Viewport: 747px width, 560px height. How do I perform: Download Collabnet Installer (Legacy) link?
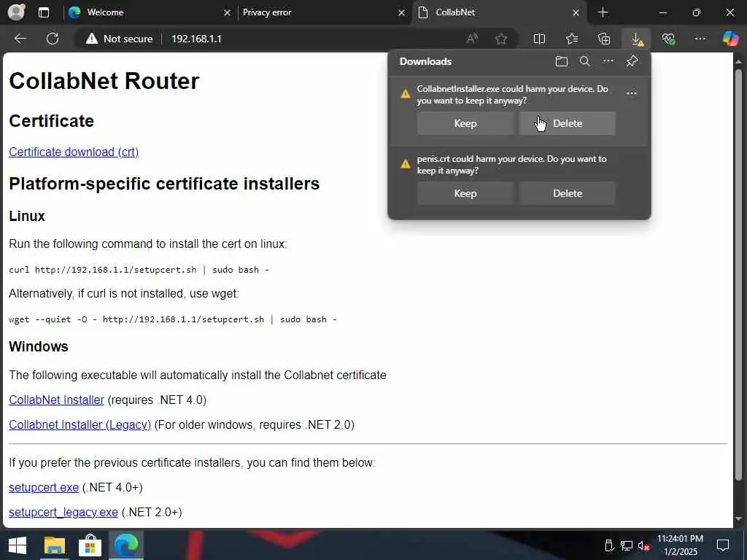coord(80,424)
